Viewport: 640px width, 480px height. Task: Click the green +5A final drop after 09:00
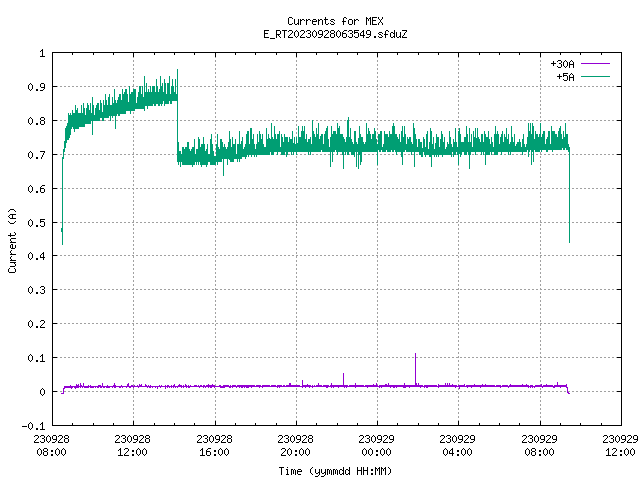[x=569, y=196]
